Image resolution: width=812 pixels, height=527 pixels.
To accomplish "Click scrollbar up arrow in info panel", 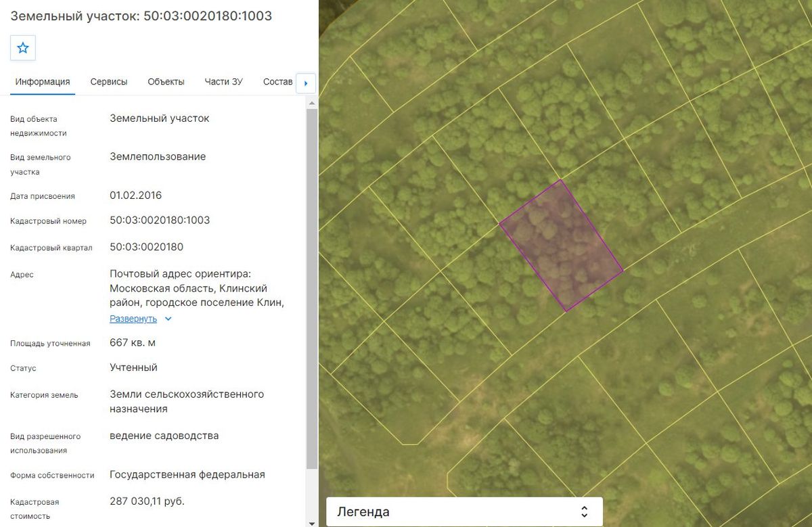I will coord(312,104).
